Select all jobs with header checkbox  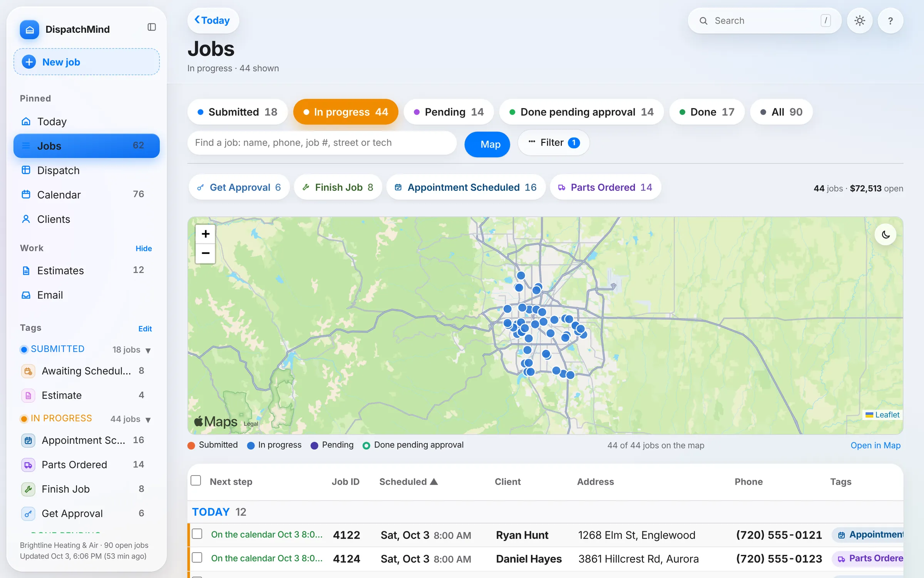tap(196, 481)
